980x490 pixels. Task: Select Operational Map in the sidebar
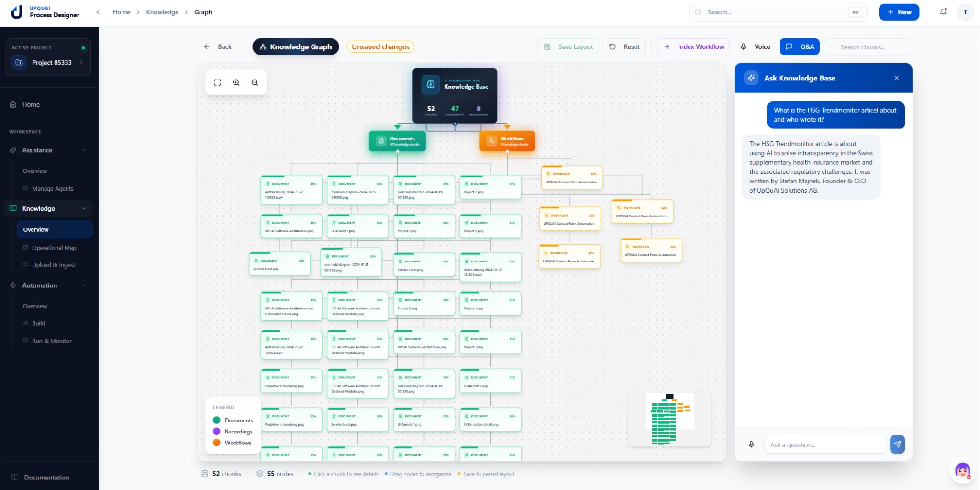pos(54,248)
